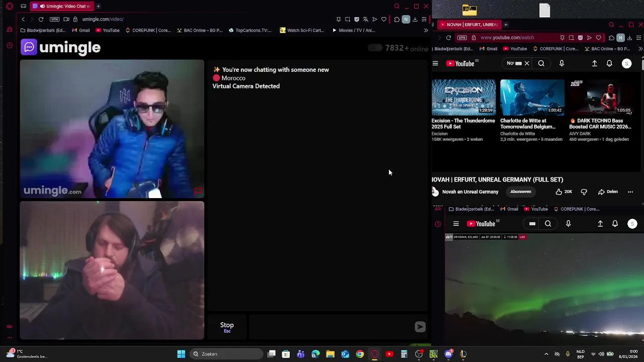Open more actions dots for NOVAH video

pos(630,192)
